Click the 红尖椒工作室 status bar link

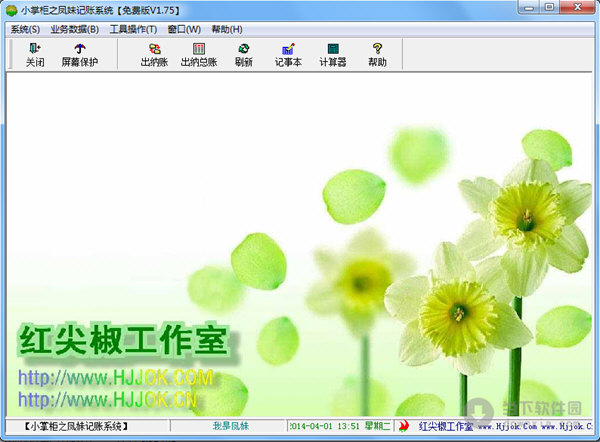446,426
